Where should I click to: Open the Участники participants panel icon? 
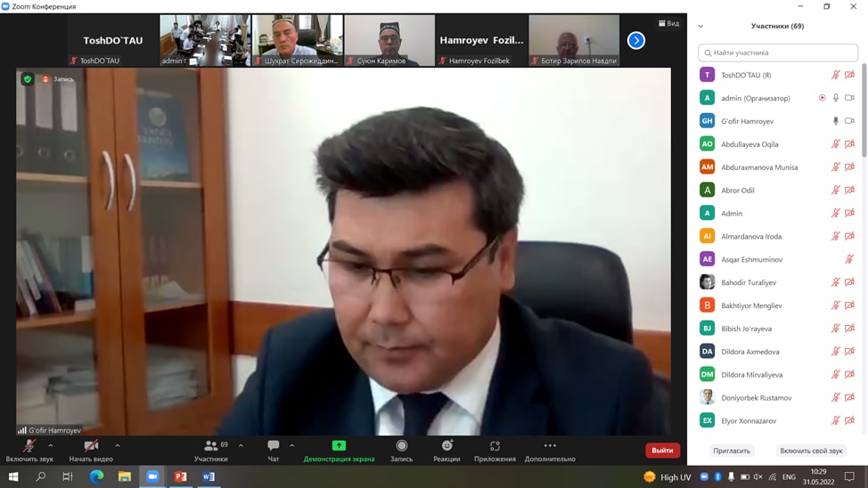[x=211, y=445]
